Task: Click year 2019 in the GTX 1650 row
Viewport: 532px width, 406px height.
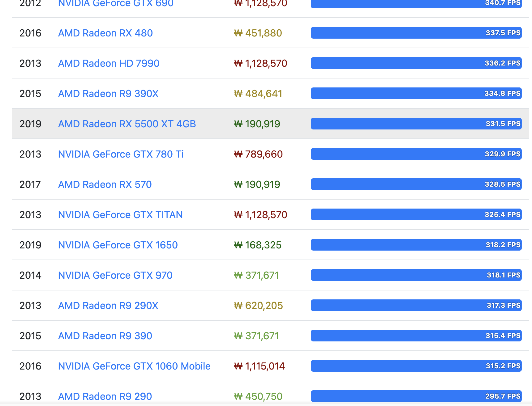Action: 30,245
